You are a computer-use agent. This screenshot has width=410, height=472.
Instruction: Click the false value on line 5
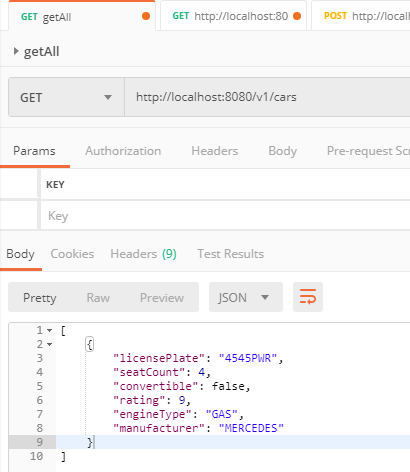228,386
